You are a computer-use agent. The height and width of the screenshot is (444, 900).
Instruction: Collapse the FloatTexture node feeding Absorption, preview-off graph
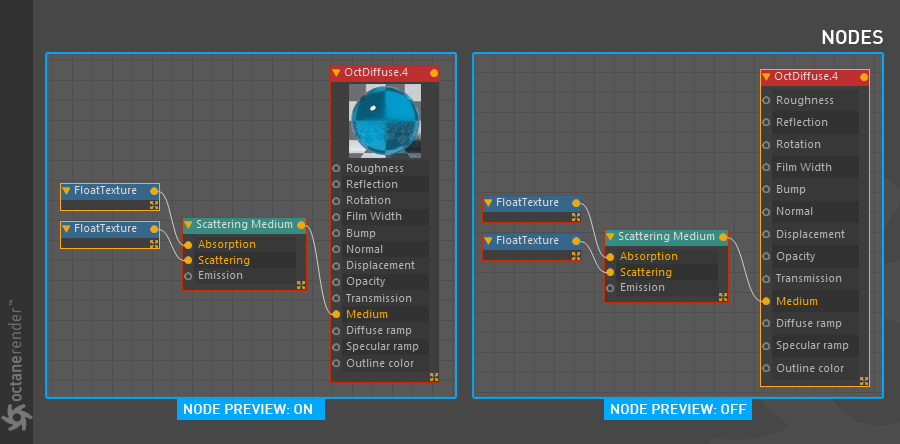tap(488, 202)
